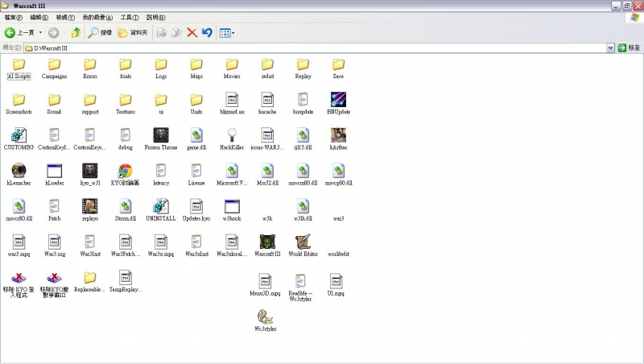The width and height of the screenshot is (644, 364).
Task: Click the BNUpdate program icon
Action: tap(339, 100)
